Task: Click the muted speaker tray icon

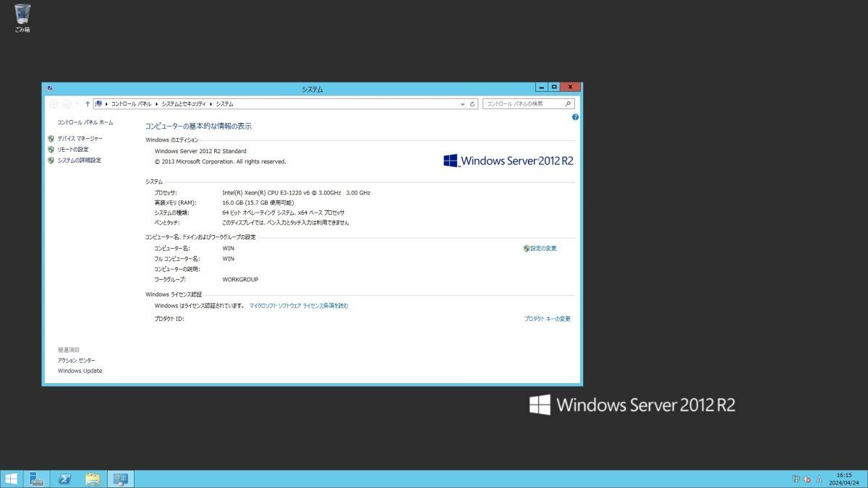Action: click(x=807, y=479)
